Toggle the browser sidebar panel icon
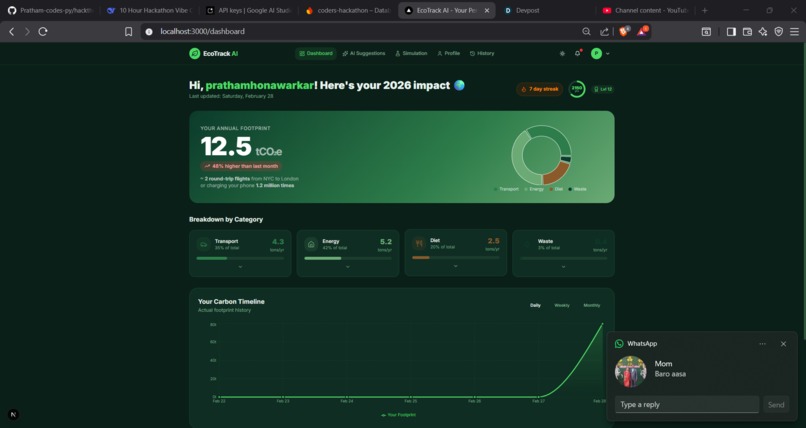Screen dimensions: 806x428 731,31
